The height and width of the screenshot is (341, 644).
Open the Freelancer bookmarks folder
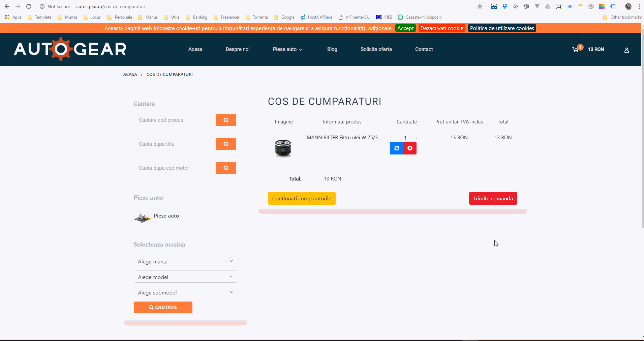226,17
